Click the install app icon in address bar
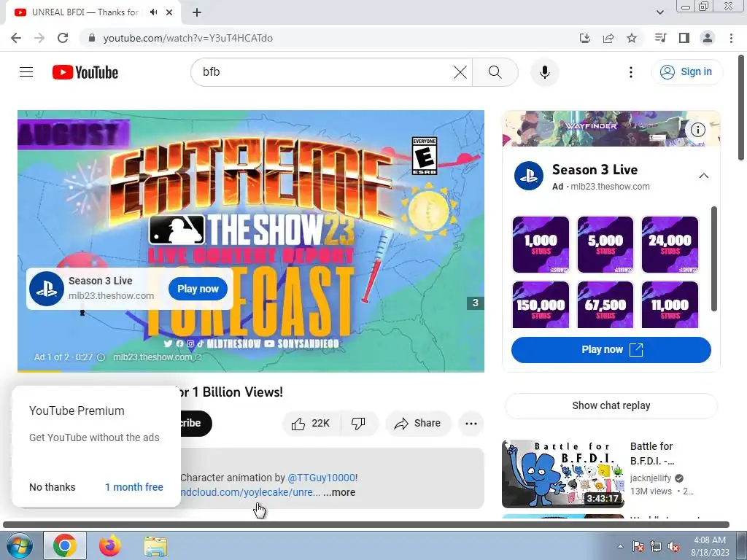Screen dimensions: 747x560 coord(585,38)
